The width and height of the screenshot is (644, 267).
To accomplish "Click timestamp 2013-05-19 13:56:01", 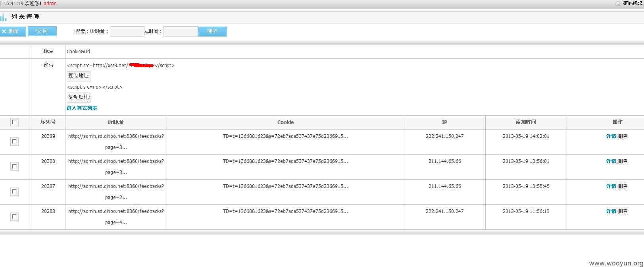I will pyautogui.click(x=526, y=161).
